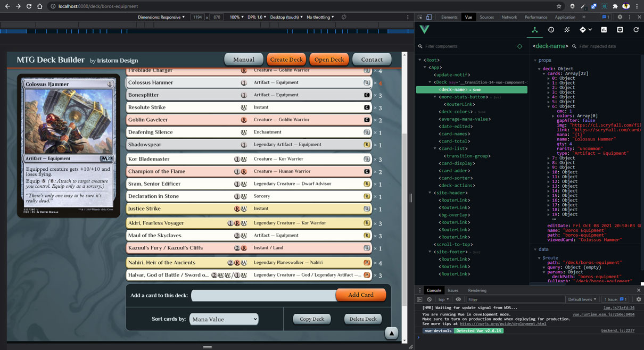Click the Copy Deck button
Image resolution: width=644 pixels, height=350 pixels.
click(x=312, y=319)
